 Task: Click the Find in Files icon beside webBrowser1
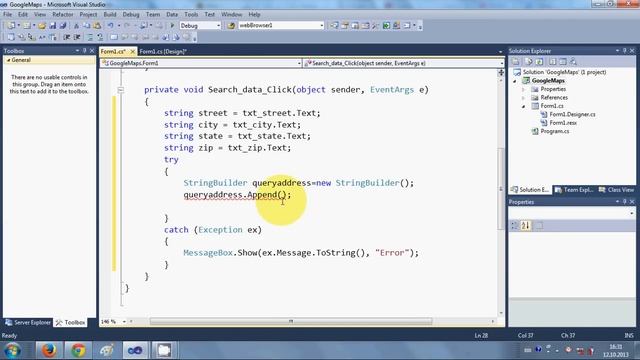(x=231, y=26)
